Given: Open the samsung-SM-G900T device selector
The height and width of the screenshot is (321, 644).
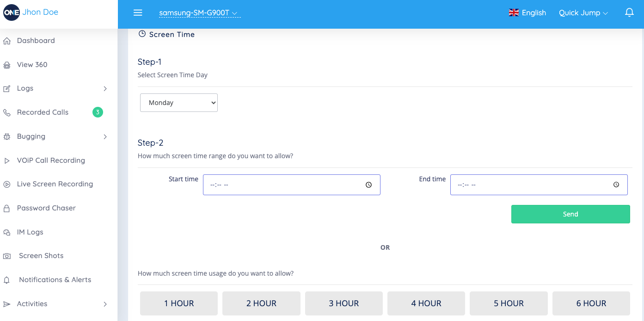Looking at the screenshot, I should [198, 13].
